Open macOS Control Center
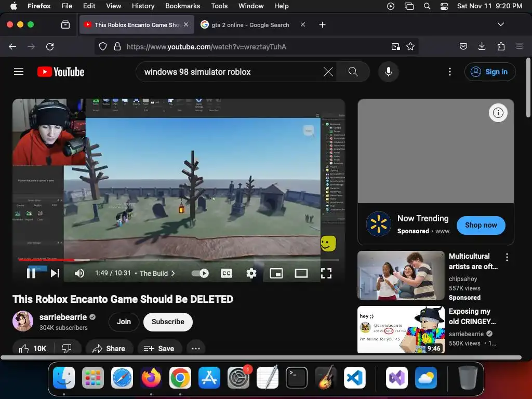 [x=444, y=6]
